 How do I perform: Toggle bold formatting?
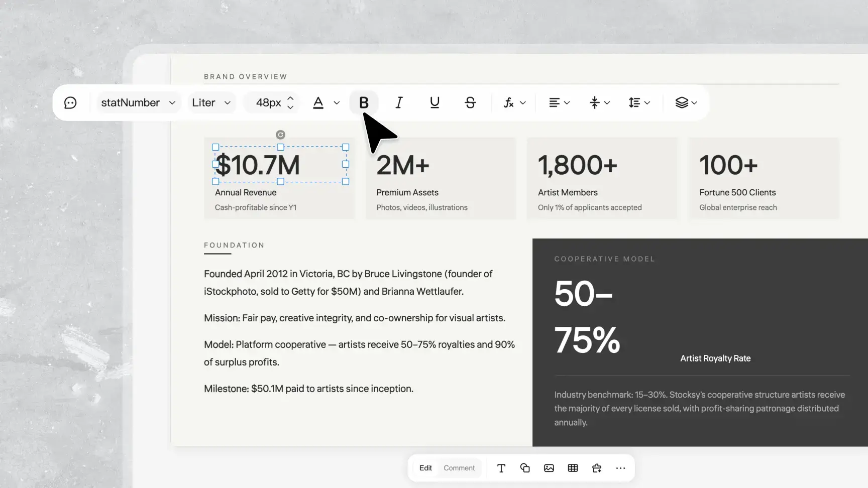[364, 102]
